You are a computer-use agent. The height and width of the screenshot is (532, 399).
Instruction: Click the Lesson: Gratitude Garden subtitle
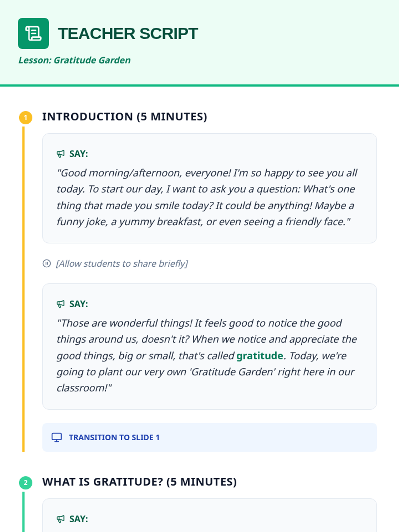(74, 60)
